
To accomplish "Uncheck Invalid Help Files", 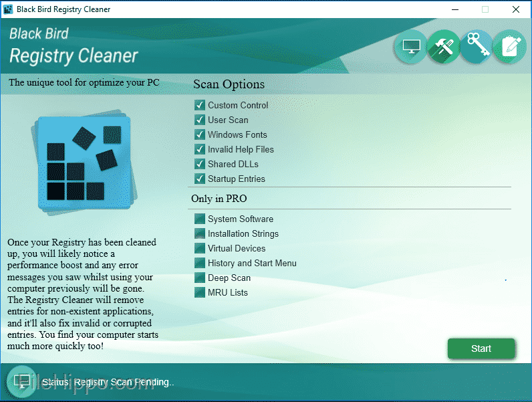I will click(200, 149).
